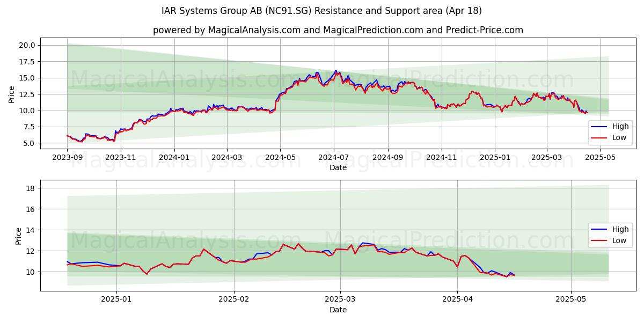Click the '2025-03' tick label on top chart
This screenshot has width=644, height=322.
[x=546, y=158]
